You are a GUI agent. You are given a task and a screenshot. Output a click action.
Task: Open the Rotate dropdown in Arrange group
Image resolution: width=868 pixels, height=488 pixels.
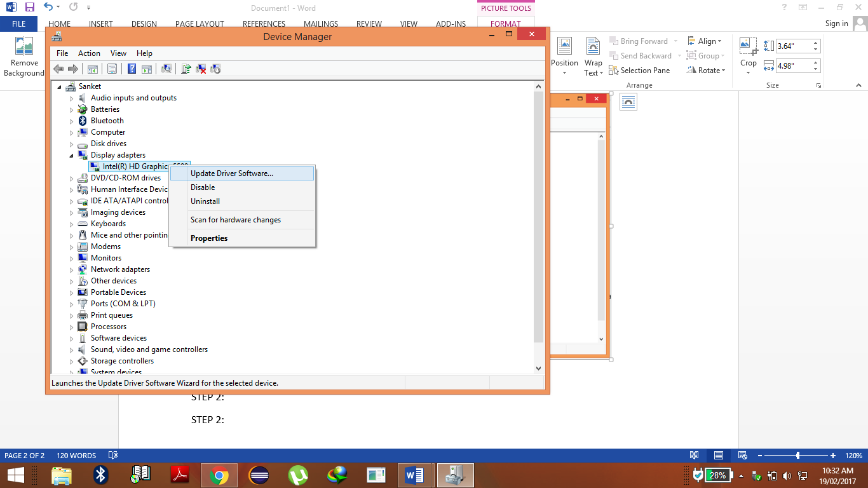pyautogui.click(x=706, y=71)
